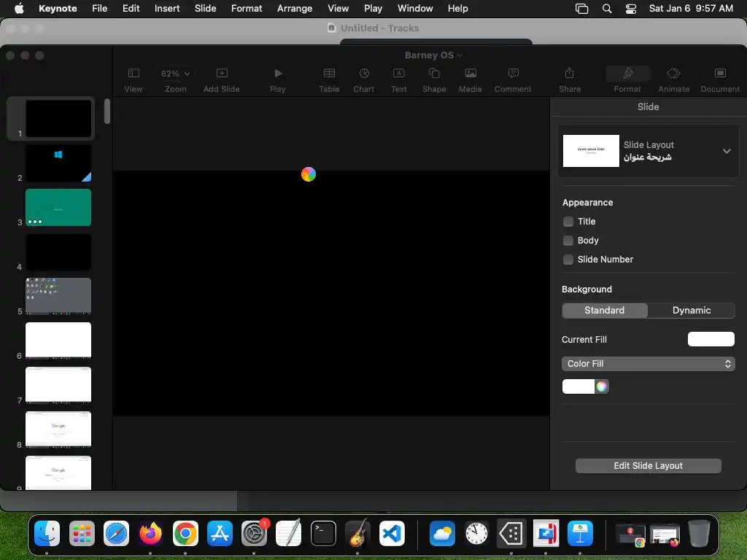
Task: Open the Barney OS title dropdown
Action: pyautogui.click(x=433, y=55)
